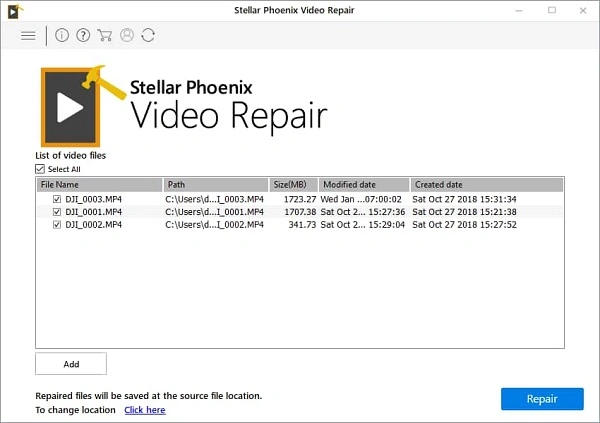Open the 'Click here' change location link
Viewport: 600px width, 423px height.
pyautogui.click(x=145, y=410)
